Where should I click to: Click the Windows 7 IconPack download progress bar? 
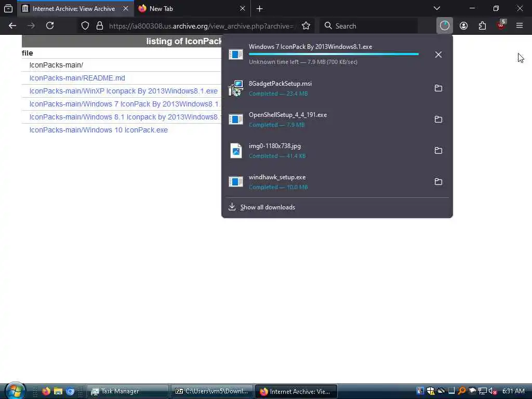tap(334, 54)
